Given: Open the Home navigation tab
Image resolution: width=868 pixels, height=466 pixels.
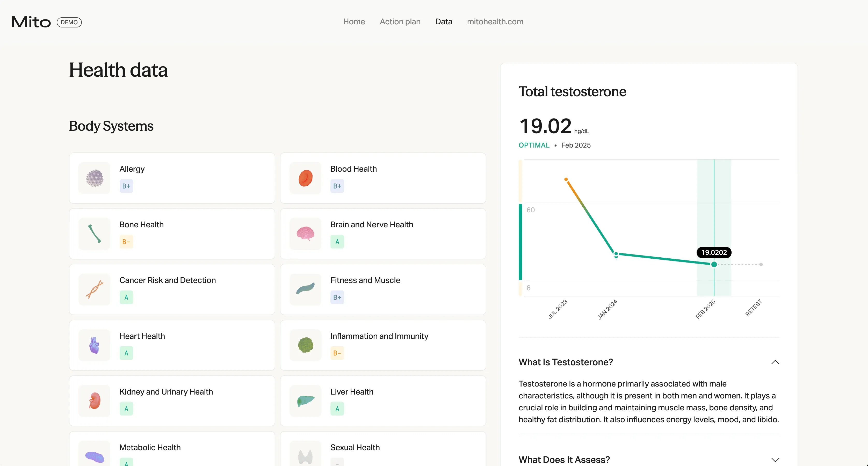Looking at the screenshot, I should tap(354, 21).
